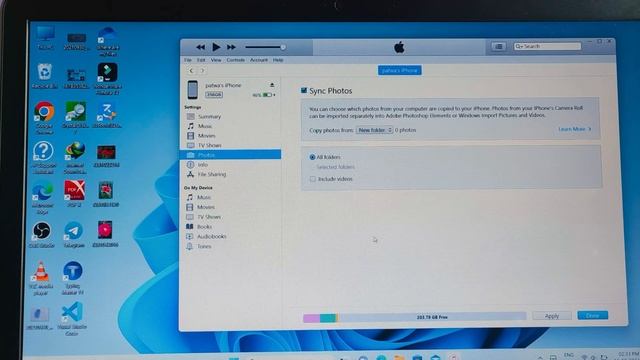Screen dimensions: 640x360
Task: Toggle the Sync Photos checkbox
Action: point(304,91)
